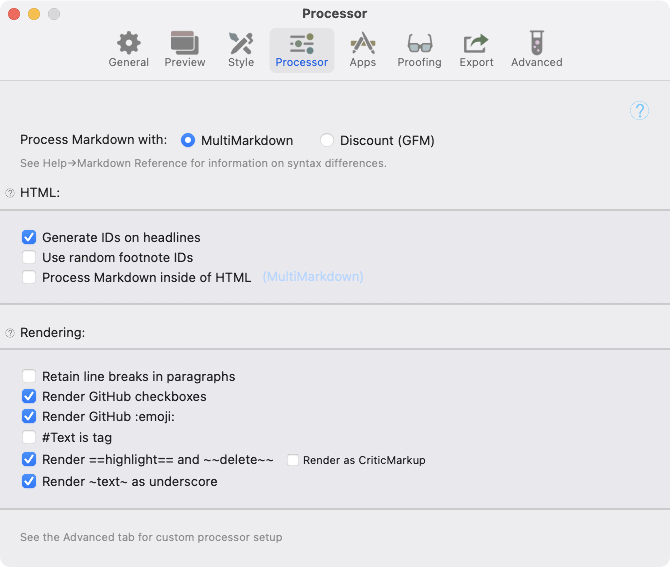Click the (MultiMarkdown) link text
Viewport: 670px width, 567px height.
click(313, 276)
